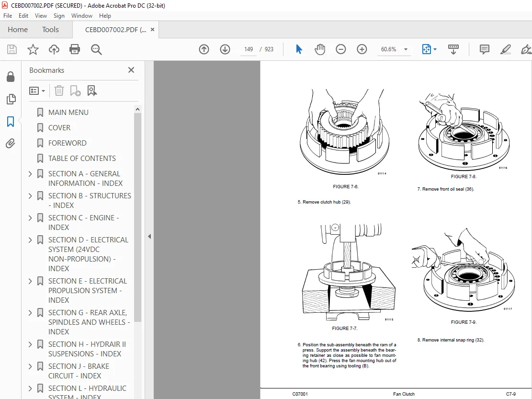Image resolution: width=532 pixels, height=399 pixels.
Task: Open the Page Thumbnails panel
Action: [x=11, y=99]
